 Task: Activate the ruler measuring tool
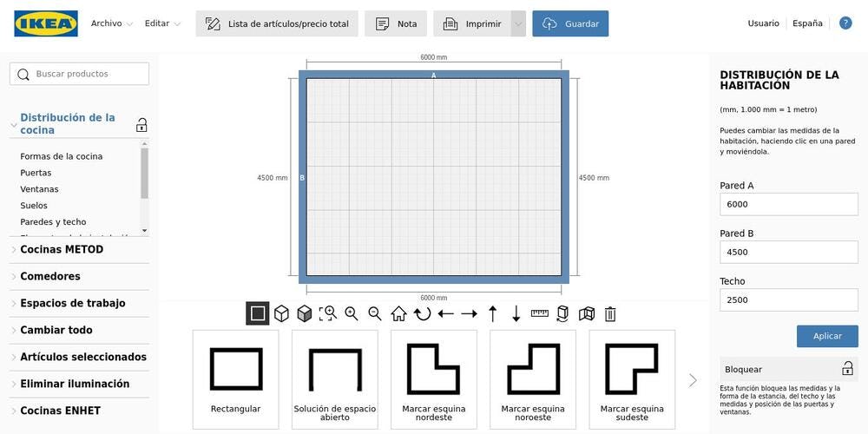point(540,313)
